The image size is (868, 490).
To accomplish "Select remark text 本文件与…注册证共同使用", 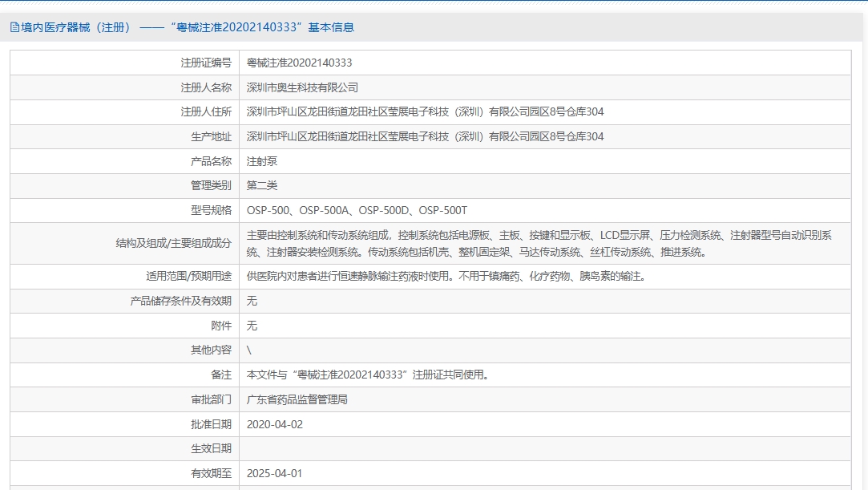I will [368, 375].
